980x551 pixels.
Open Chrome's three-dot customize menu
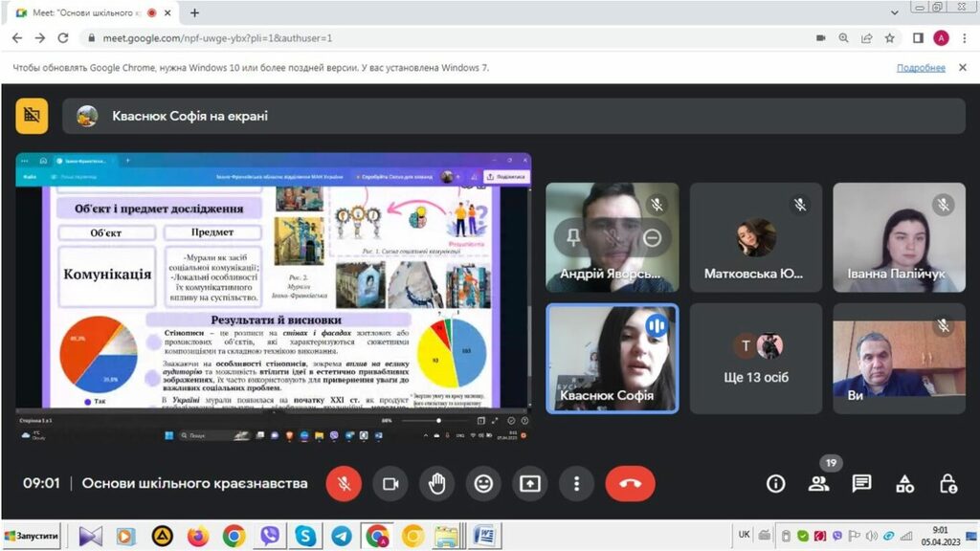click(965, 38)
